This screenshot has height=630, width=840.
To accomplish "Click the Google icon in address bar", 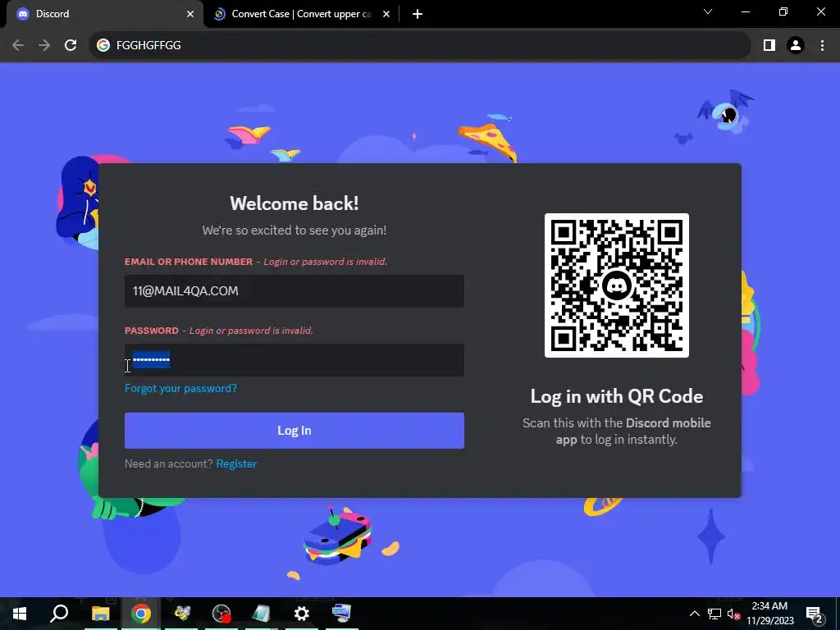I will click(x=103, y=45).
